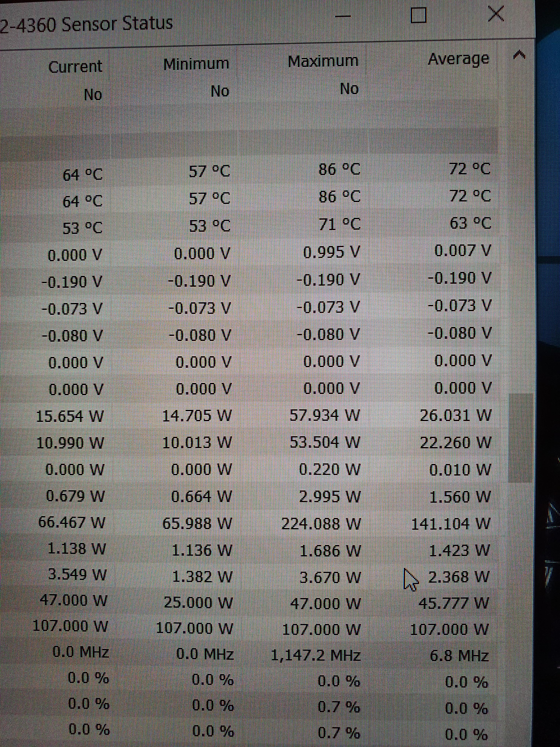Viewport: 560px width, 747px height.
Task: Click the 0.679 W current cell
Action: coord(75,496)
